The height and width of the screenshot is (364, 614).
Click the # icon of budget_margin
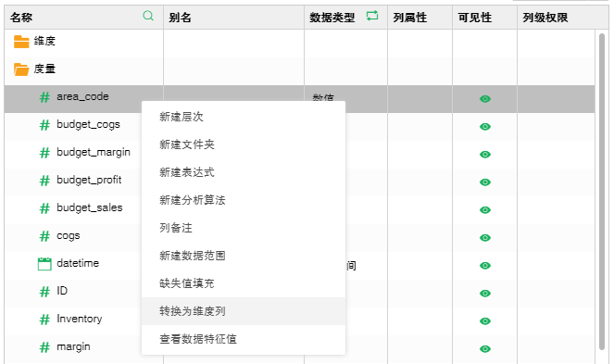click(x=44, y=153)
